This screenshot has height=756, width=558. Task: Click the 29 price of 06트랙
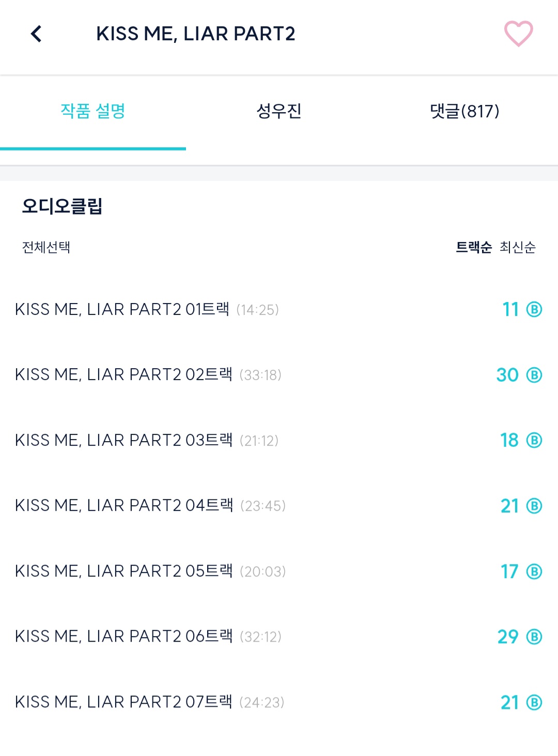click(x=508, y=637)
